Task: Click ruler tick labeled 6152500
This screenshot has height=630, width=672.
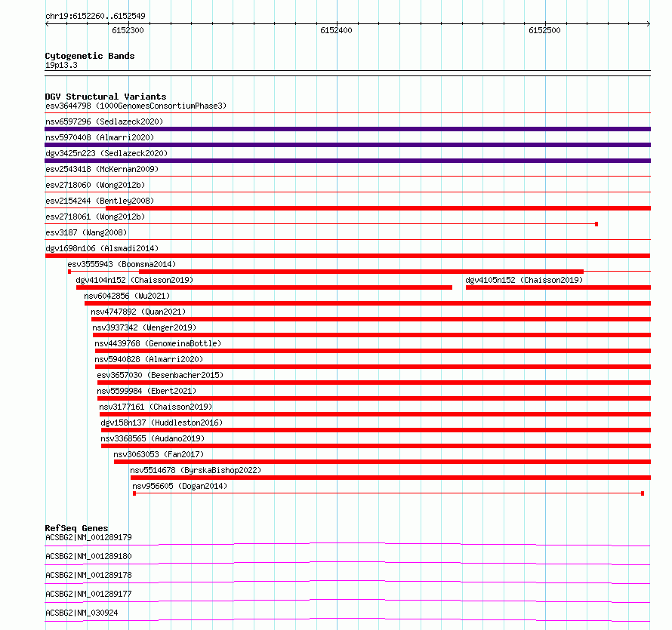Action: [544, 30]
